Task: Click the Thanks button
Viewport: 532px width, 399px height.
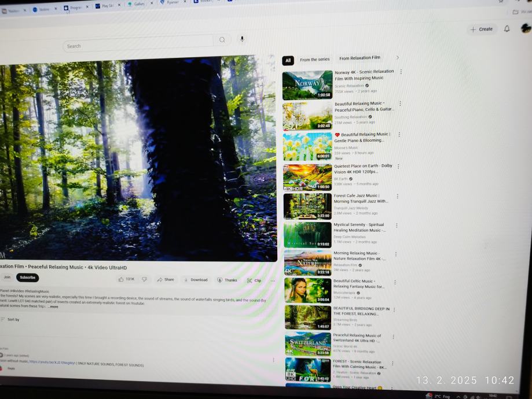Action: 227,280
